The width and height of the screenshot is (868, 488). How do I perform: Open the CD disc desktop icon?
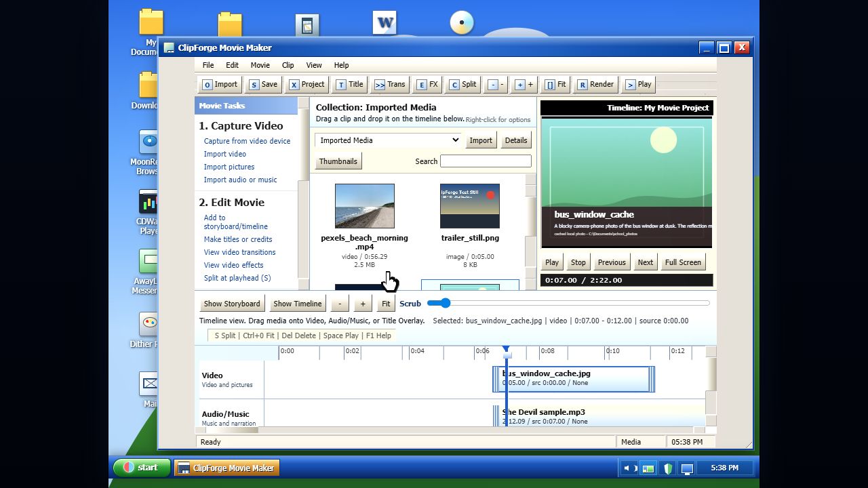(x=462, y=22)
